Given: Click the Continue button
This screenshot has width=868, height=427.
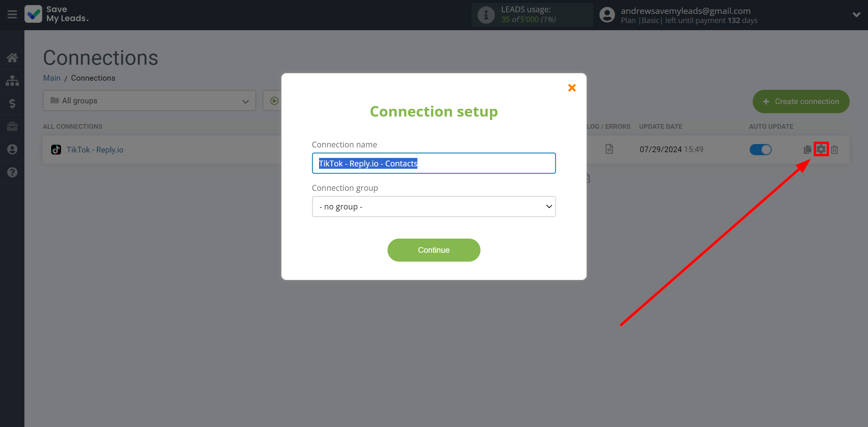Looking at the screenshot, I should pos(434,250).
